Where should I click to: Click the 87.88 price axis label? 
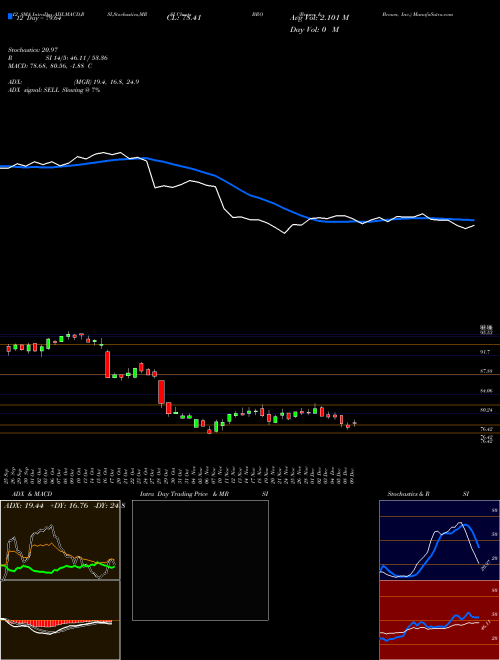(486, 371)
